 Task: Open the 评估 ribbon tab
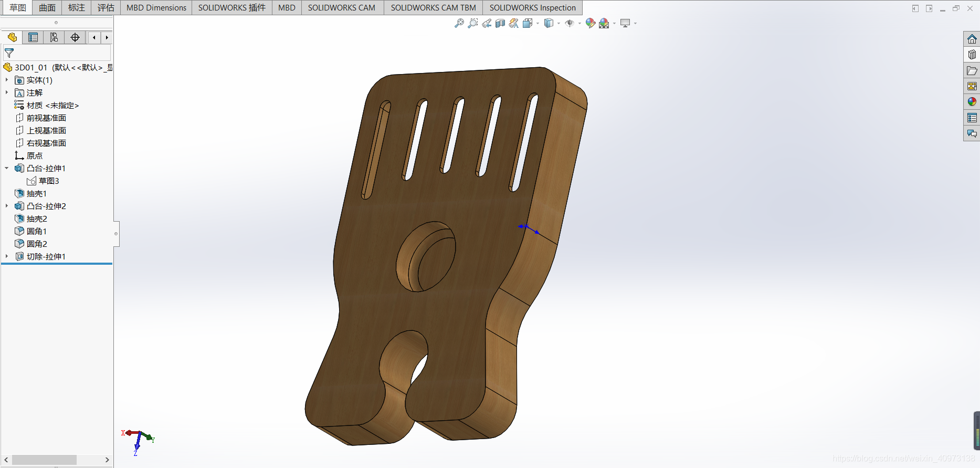pos(106,7)
